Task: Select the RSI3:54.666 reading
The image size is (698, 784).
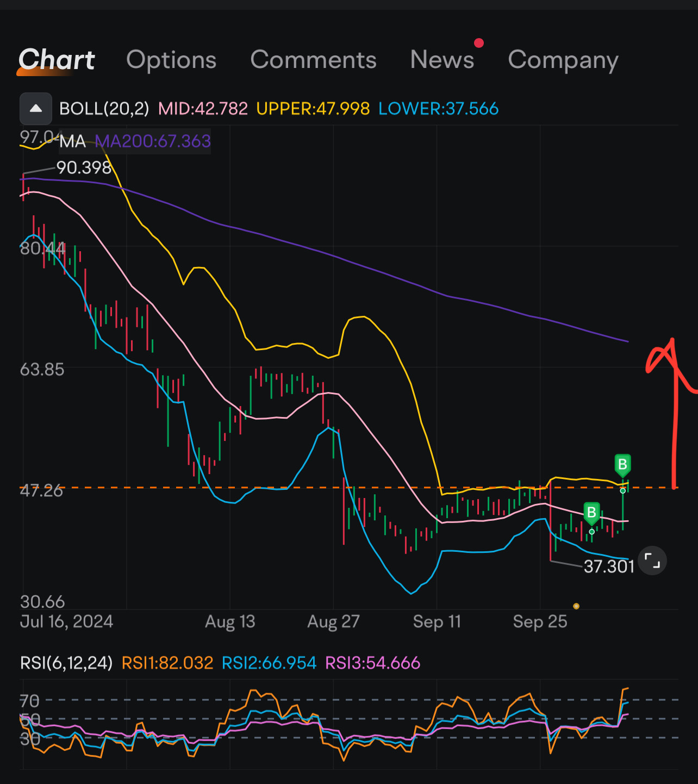Action: coord(372,663)
